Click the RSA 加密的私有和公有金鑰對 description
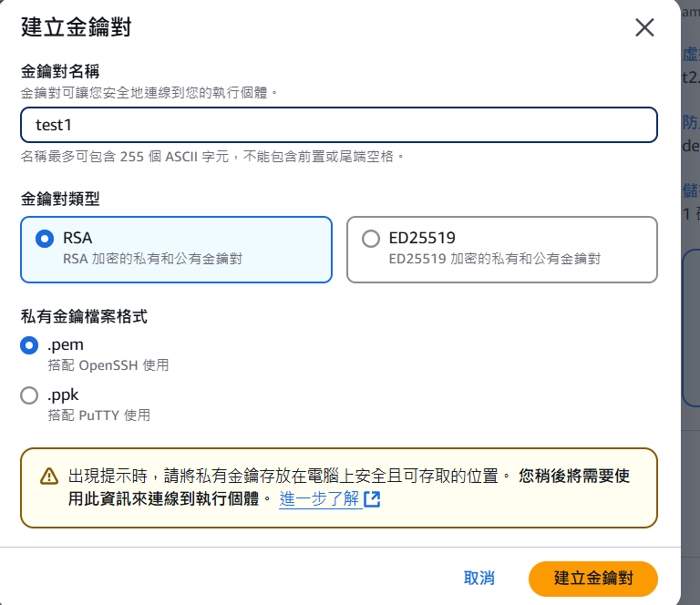This screenshot has width=700, height=605. click(152, 259)
